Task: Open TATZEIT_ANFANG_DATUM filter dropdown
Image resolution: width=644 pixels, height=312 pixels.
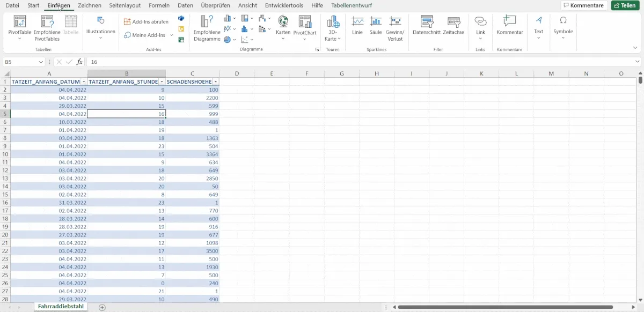Action: tap(84, 81)
